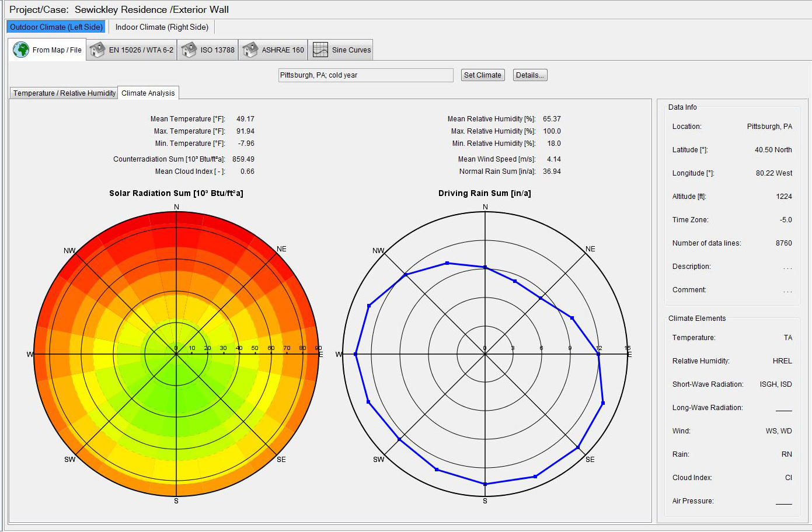This screenshot has height=532, width=812.
Task: Click the Mean Relative Humidity value 65.37
Action: 552,119
